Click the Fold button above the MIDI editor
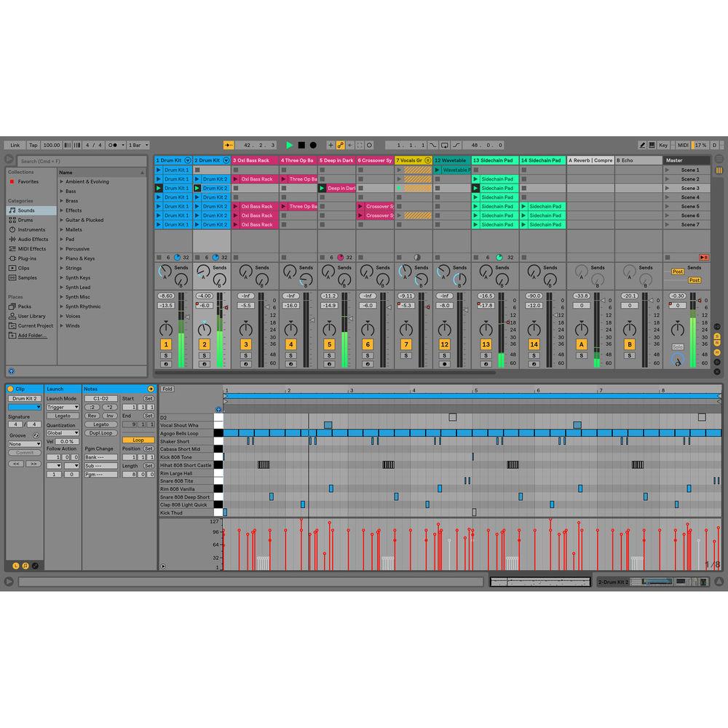This screenshot has height=728, width=728. point(167,389)
